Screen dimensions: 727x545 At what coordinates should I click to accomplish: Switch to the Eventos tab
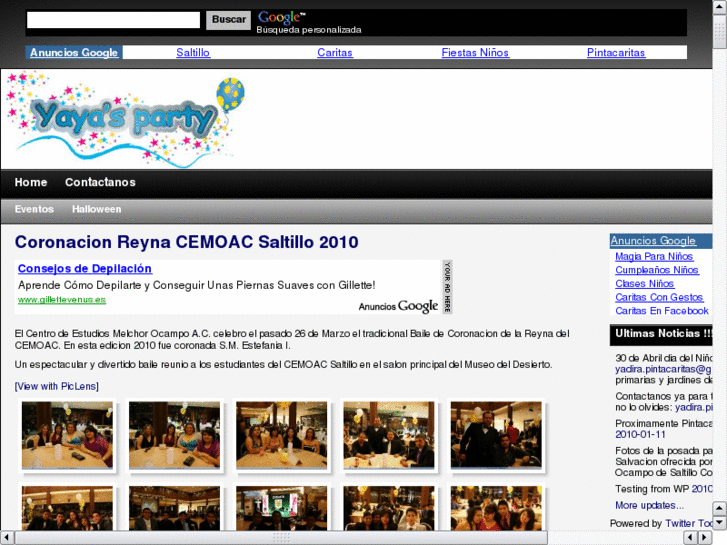coord(34,209)
